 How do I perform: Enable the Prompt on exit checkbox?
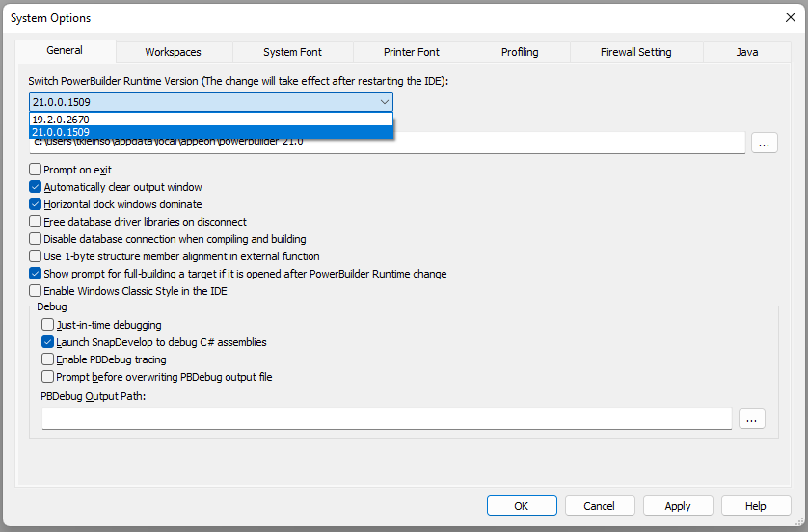coord(36,170)
